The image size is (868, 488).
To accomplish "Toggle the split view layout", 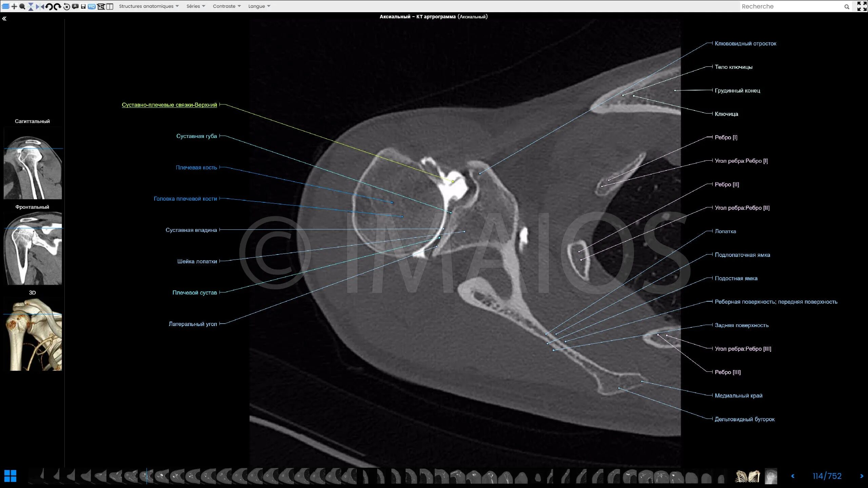I will coord(110,6).
